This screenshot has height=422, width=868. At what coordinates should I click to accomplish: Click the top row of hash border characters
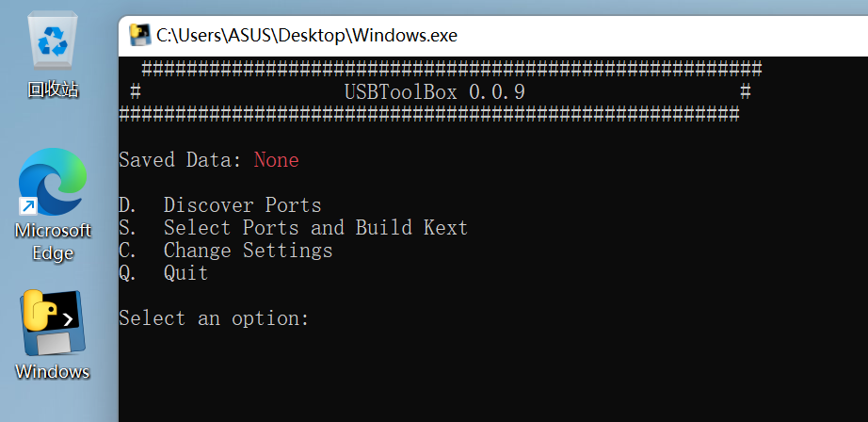pyautogui.click(x=452, y=69)
